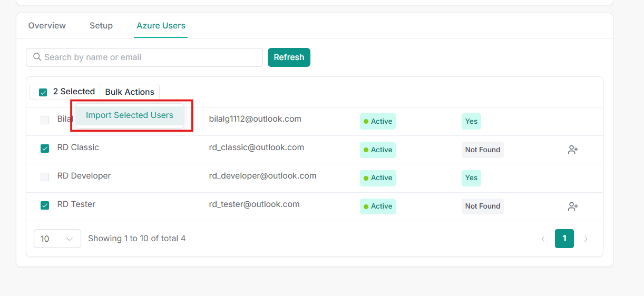Click Not Found badge for RD Classic
This screenshot has height=296, width=644.
(x=482, y=150)
